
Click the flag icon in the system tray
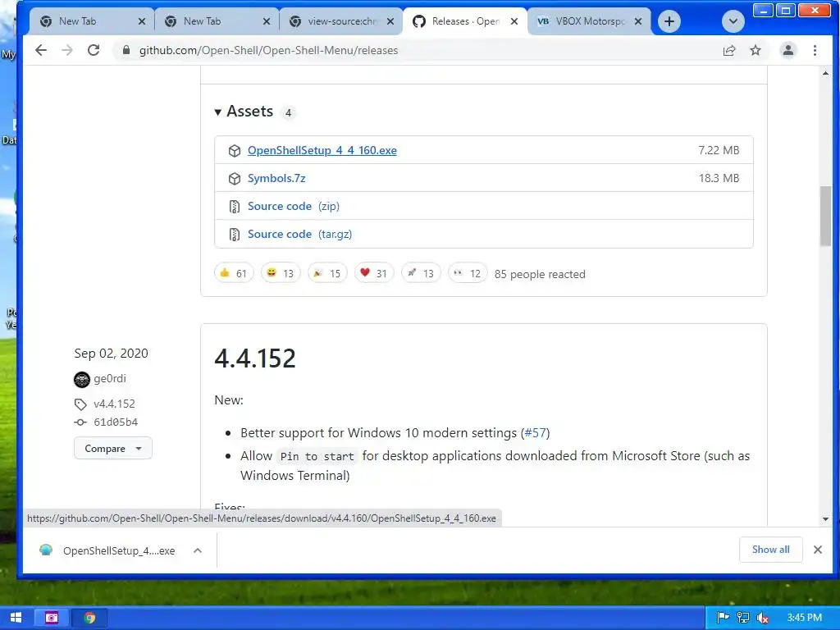(723, 618)
